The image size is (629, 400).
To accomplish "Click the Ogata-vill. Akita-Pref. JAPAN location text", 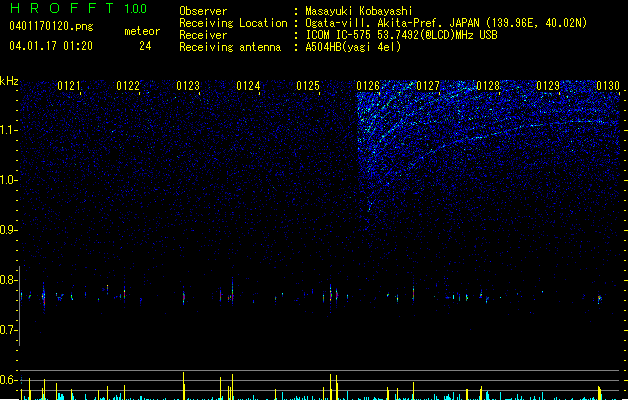I will click(x=446, y=23).
